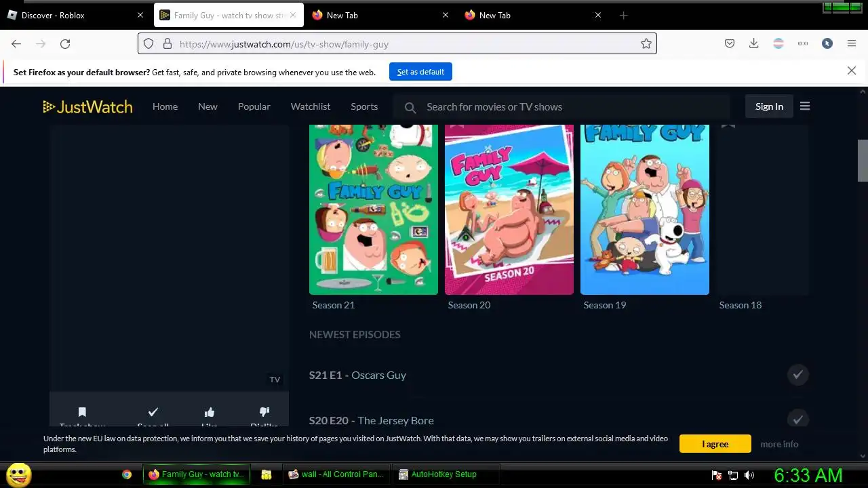Mark S20 E20 The Jersey Bore as seen
The image size is (868, 488).
798,419
